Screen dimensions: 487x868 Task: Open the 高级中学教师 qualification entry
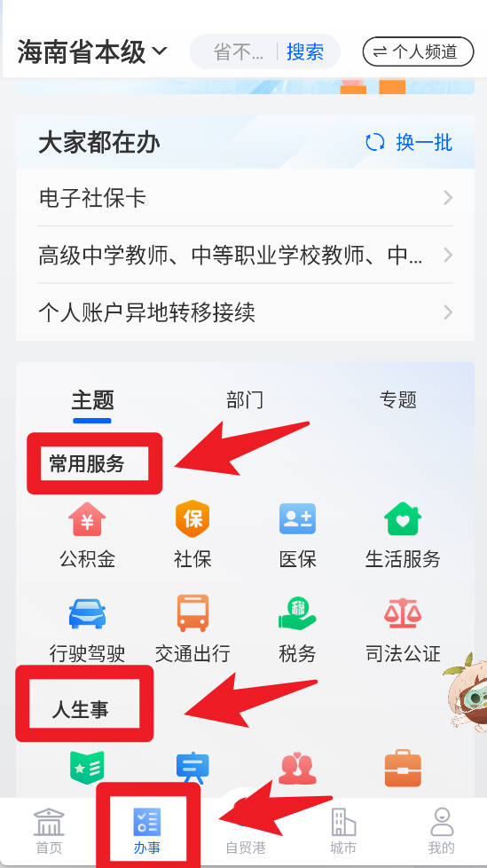[245, 255]
